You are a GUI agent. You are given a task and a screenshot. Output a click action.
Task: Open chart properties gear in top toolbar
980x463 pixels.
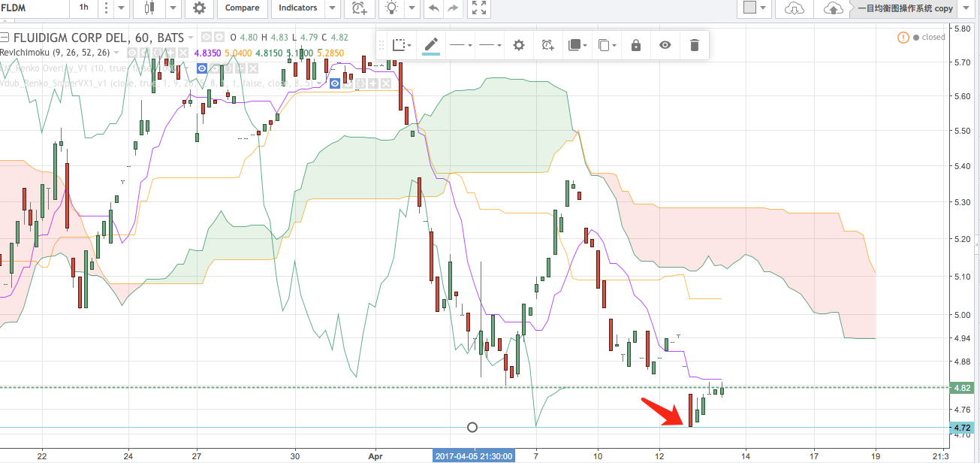point(199,8)
